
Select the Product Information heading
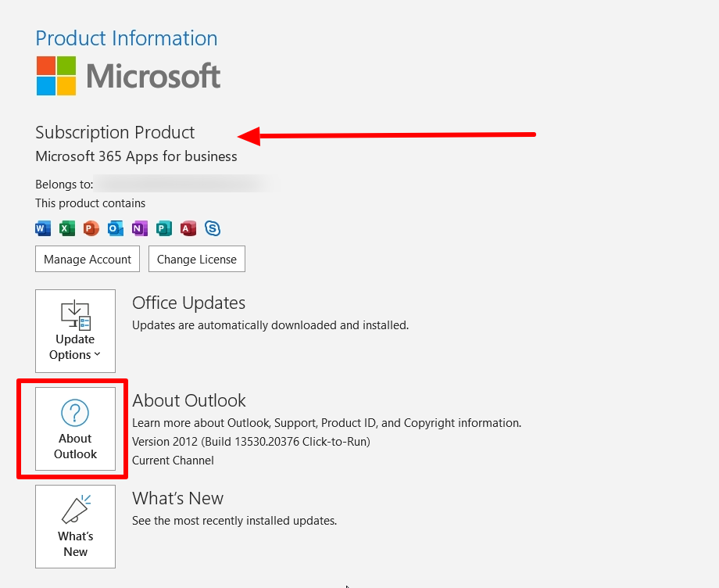pyautogui.click(x=127, y=38)
